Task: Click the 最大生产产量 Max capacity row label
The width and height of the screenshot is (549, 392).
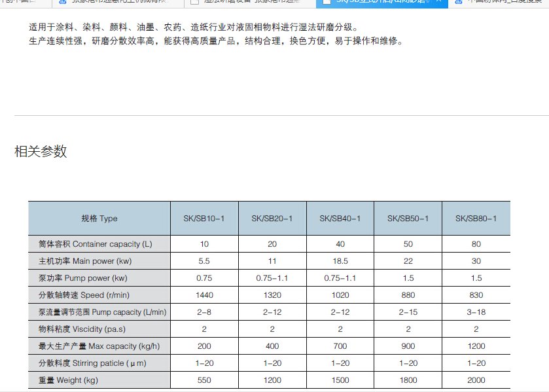Action: tap(99, 346)
